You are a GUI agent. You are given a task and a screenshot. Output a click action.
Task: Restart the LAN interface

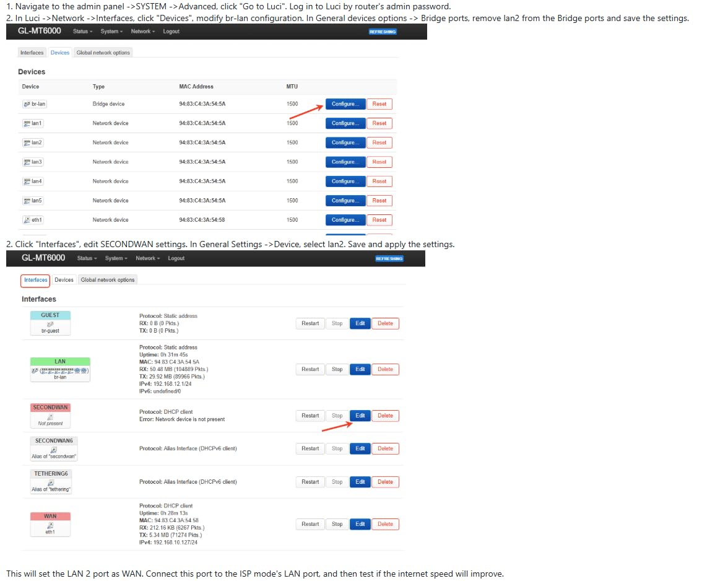[x=310, y=369]
